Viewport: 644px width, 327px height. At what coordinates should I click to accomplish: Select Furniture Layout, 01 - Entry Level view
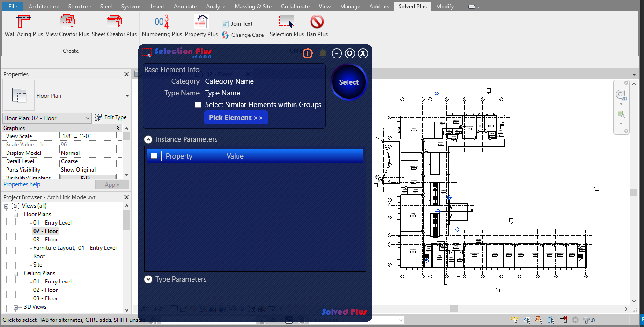point(75,248)
